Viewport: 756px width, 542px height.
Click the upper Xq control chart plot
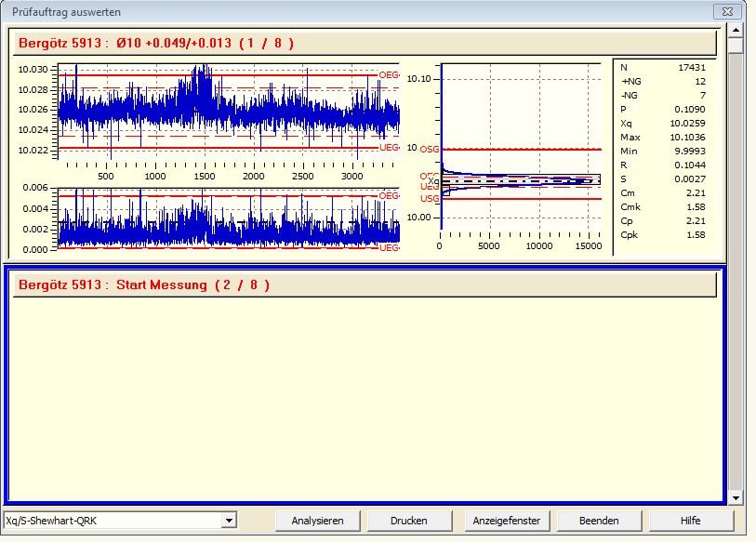pos(228,110)
